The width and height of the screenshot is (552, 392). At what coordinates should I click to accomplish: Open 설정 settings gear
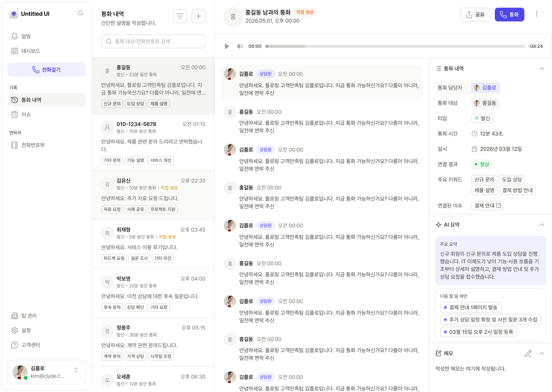pyautogui.click(x=15, y=330)
